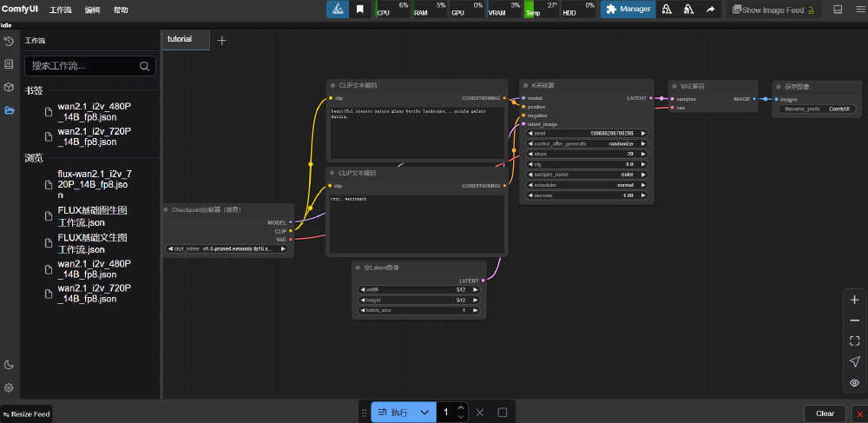This screenshot has height=423, width=868.
Task: Open settings gear icon in sidebar
Action: [9, 387]
